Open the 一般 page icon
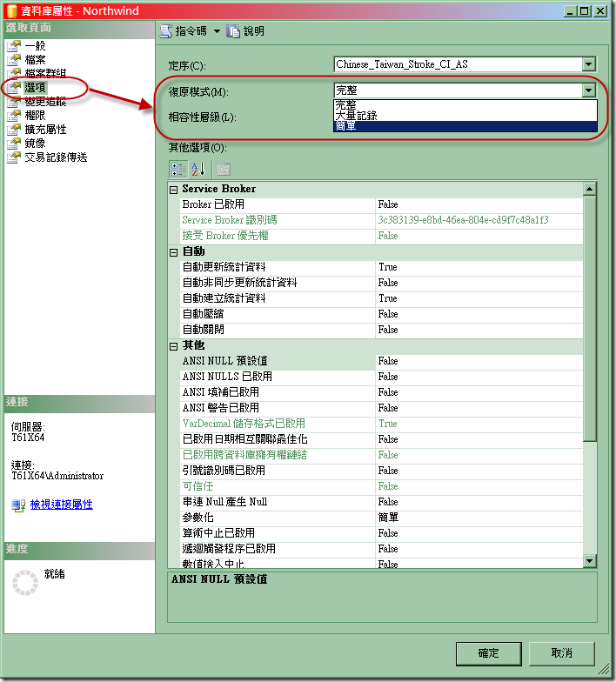Screen dimensions: 616x682 point(14,45)
